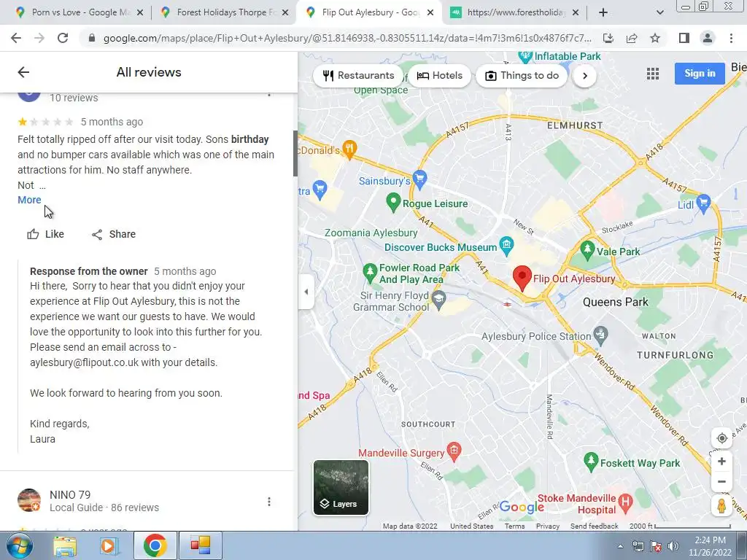The image size is (747, 560).
Task: Show your location on the map
Action: point(721,438)
